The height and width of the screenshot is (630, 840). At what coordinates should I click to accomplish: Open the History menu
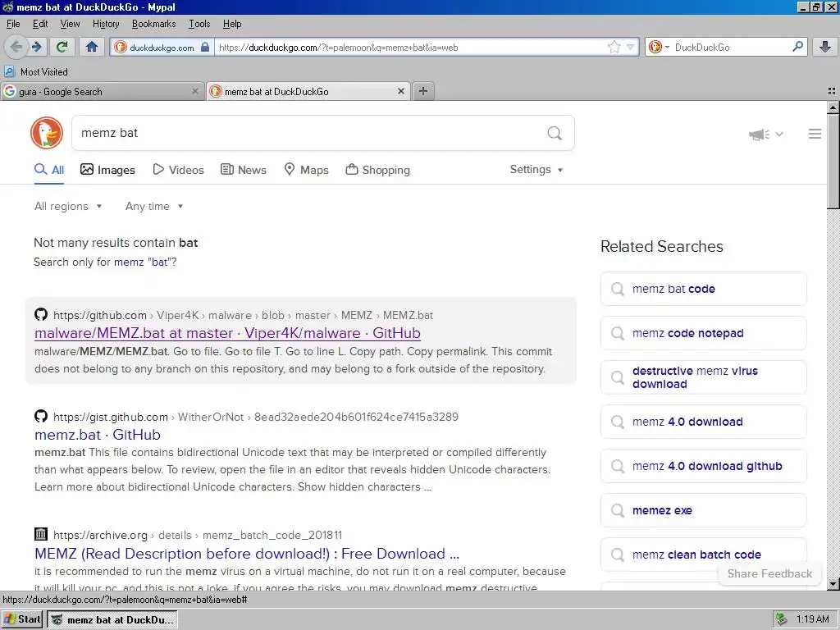pyautogui.click(x=106, y=24)
